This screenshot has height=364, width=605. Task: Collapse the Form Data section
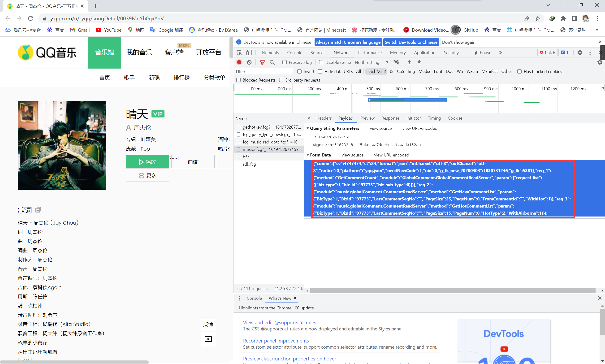click(308, 155)
